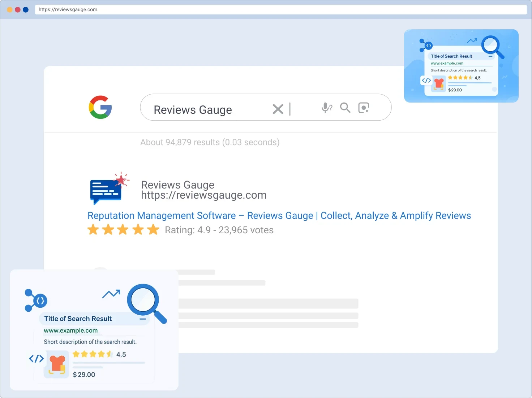Click the $29.00 price in bottom-left card

[84, 375]
